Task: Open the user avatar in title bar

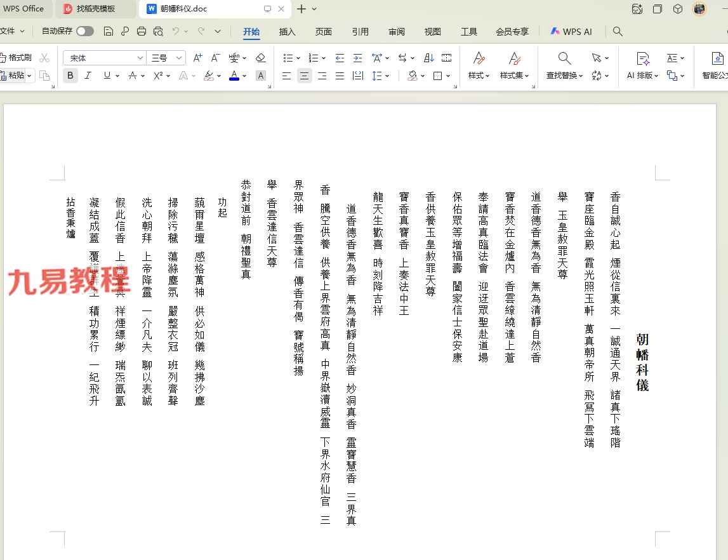Action: (699, 8)
